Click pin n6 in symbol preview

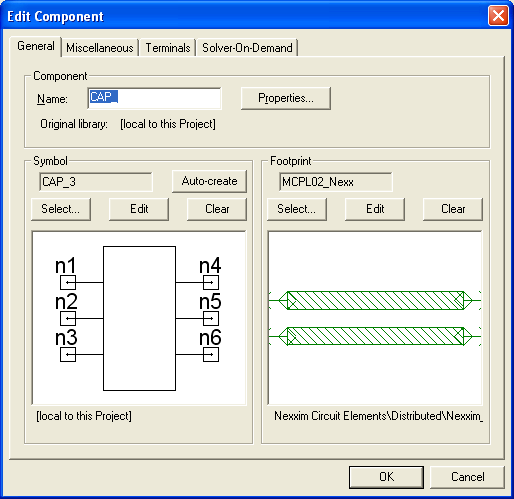(211, 354)
